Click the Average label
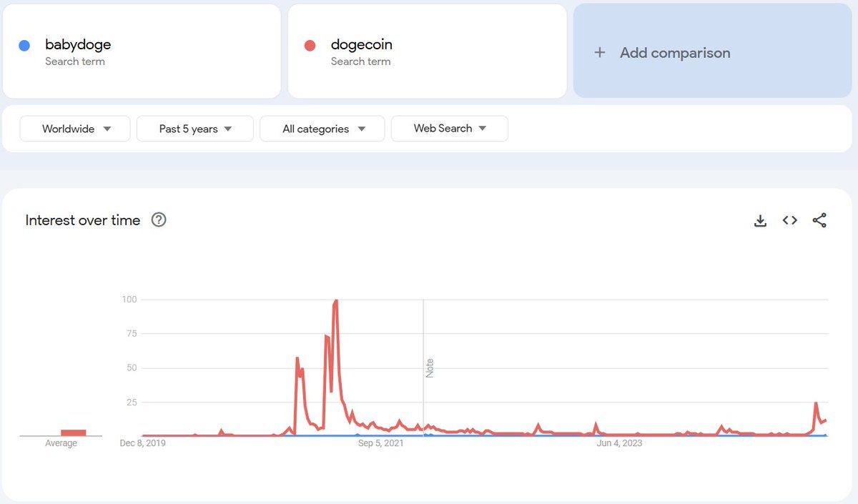 [61, 443]
